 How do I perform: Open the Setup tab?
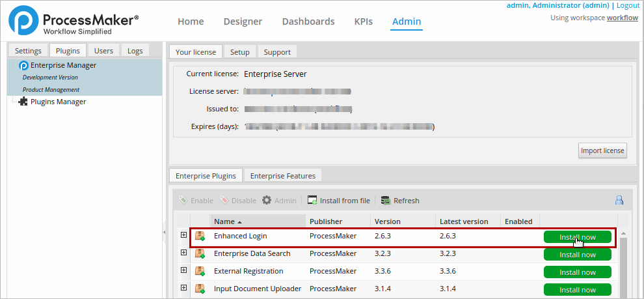click(x=239, y=52)
